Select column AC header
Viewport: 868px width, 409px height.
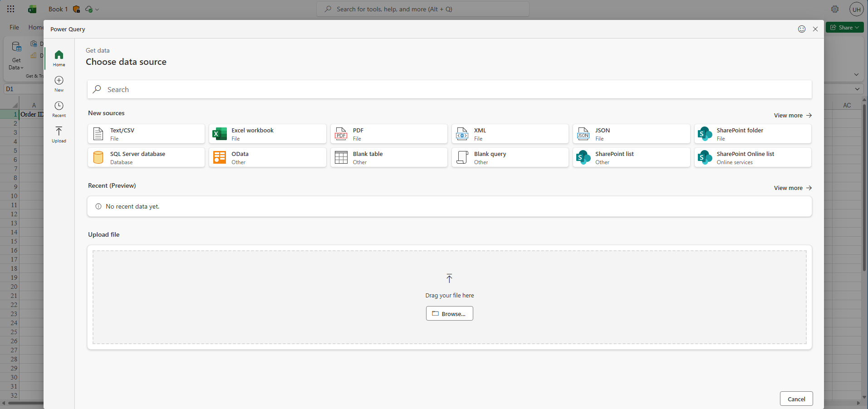(847, 105)
